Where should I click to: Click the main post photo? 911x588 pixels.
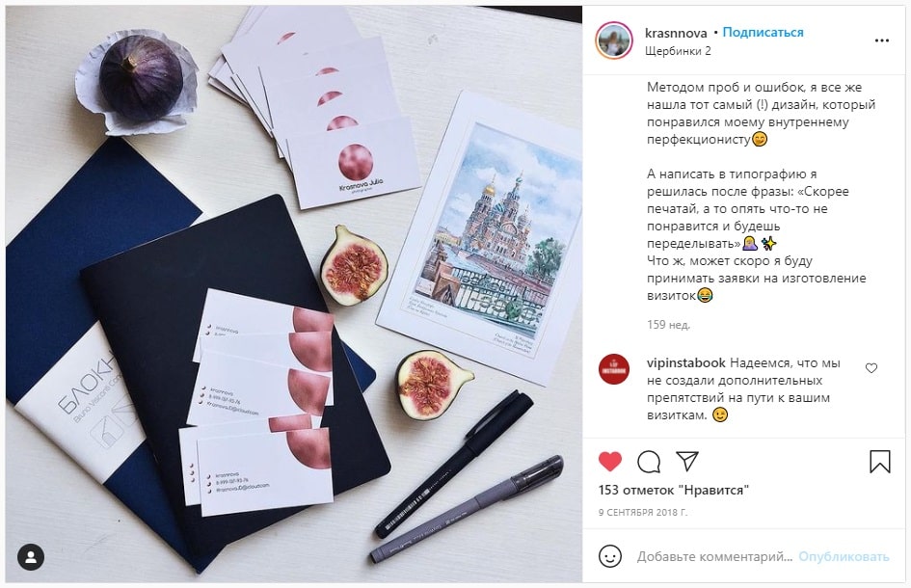click(x=294, y=294)
